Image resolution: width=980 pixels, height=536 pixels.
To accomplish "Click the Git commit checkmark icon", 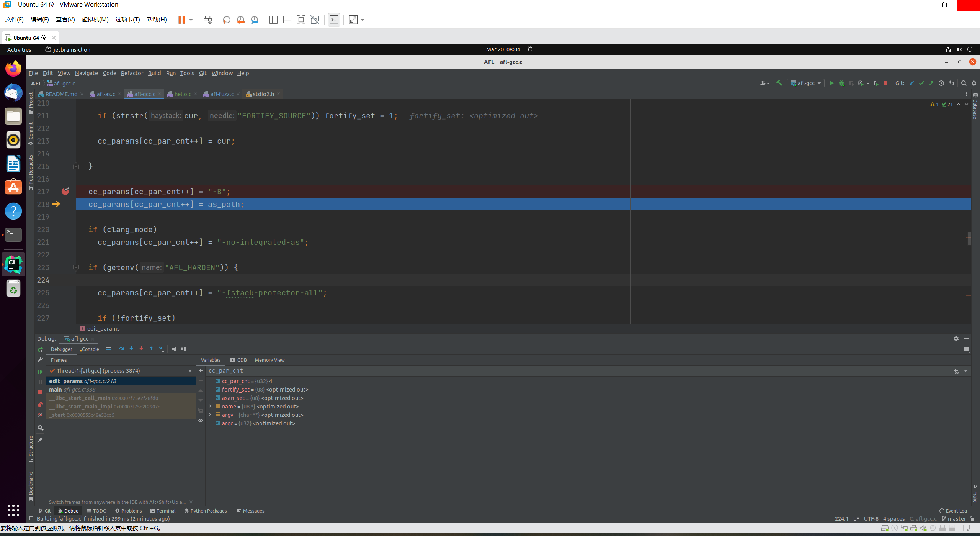I will [x=921, y=83].
